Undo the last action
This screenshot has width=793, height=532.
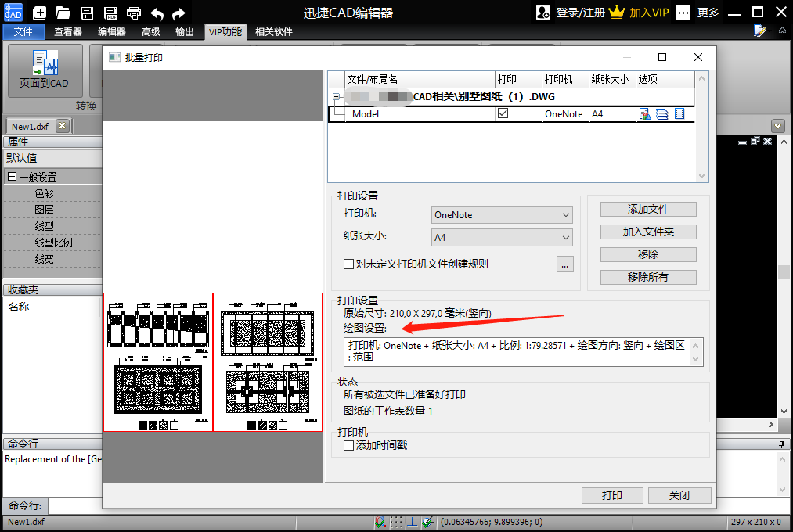[157, 13]
